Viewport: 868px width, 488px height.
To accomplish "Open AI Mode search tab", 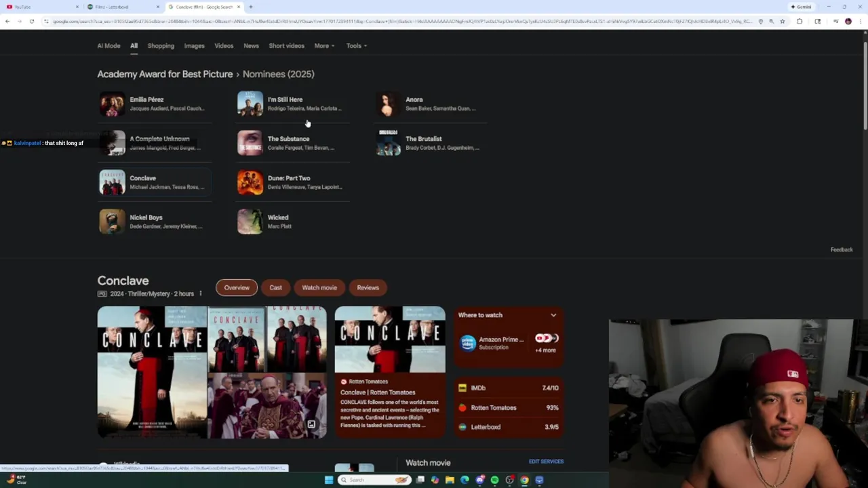I will click(108, 46).
